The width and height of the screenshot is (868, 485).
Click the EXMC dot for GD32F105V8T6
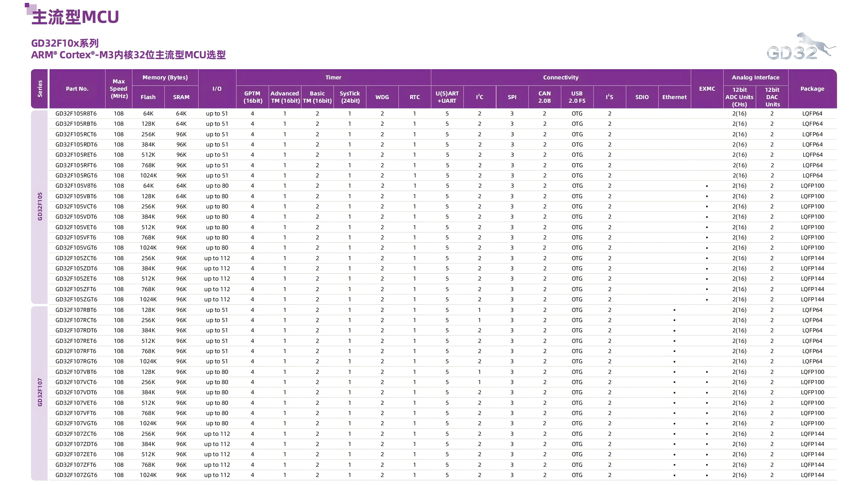707,186
